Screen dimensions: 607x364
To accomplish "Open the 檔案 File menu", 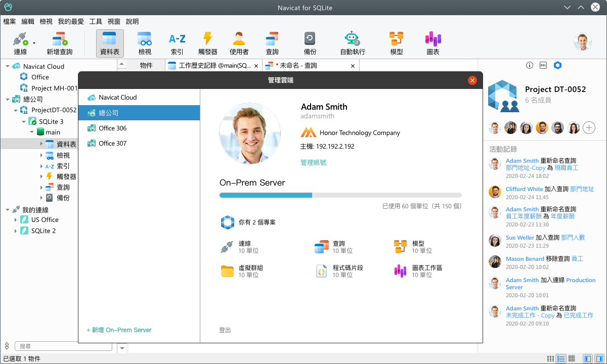I will coord(10,22).
